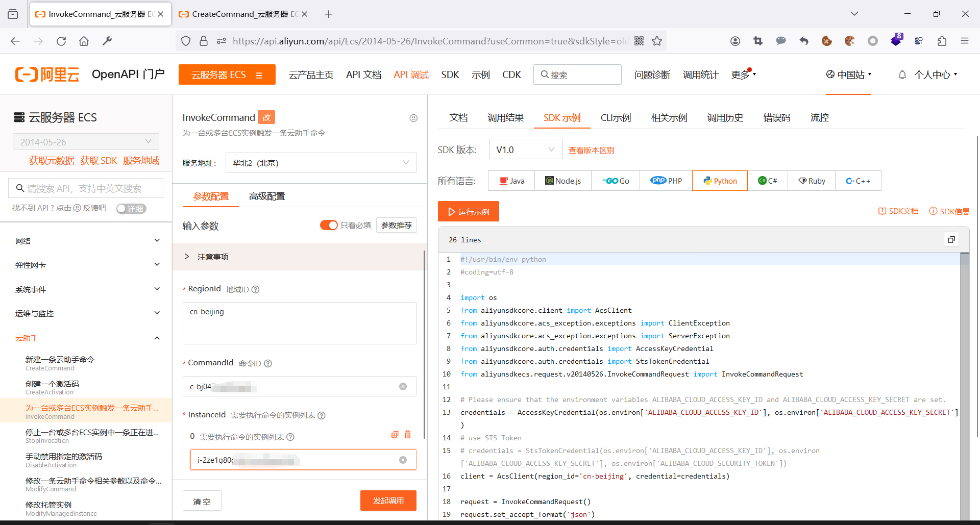Click 清空 button
Image resolution: width=980 pixels, height=525 pixels.
click(x=202, y=501)
